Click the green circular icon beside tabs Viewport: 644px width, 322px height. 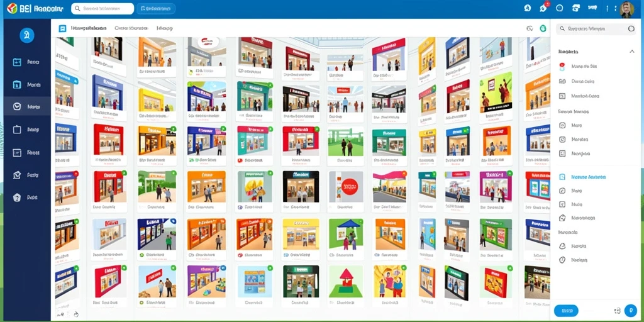pos(543,28)
